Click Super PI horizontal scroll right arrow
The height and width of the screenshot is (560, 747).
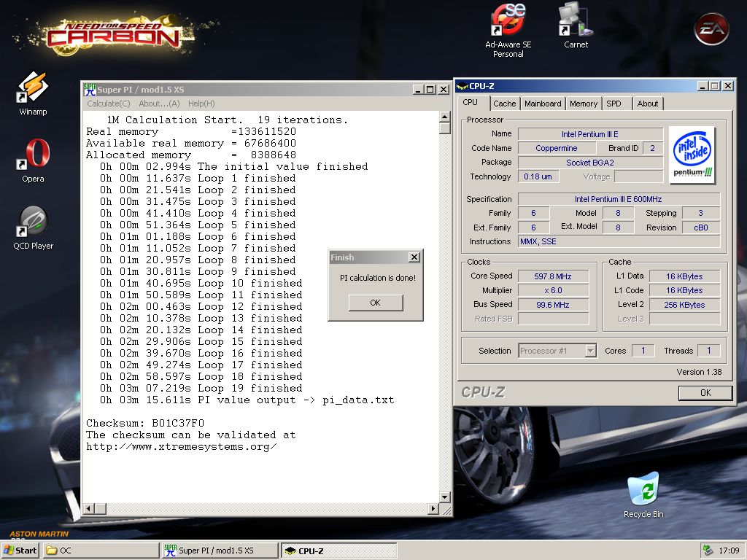point(433,508)
